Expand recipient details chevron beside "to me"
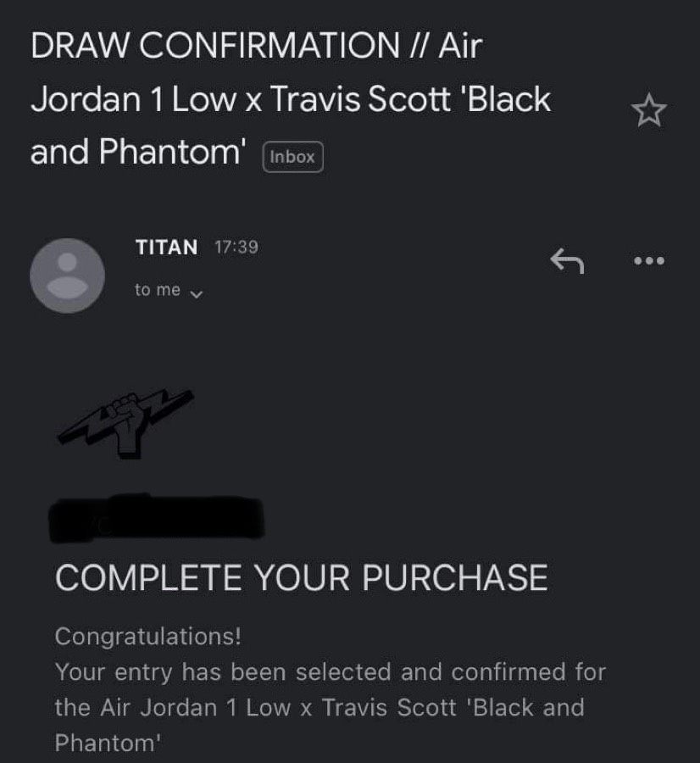 (197, 293)
